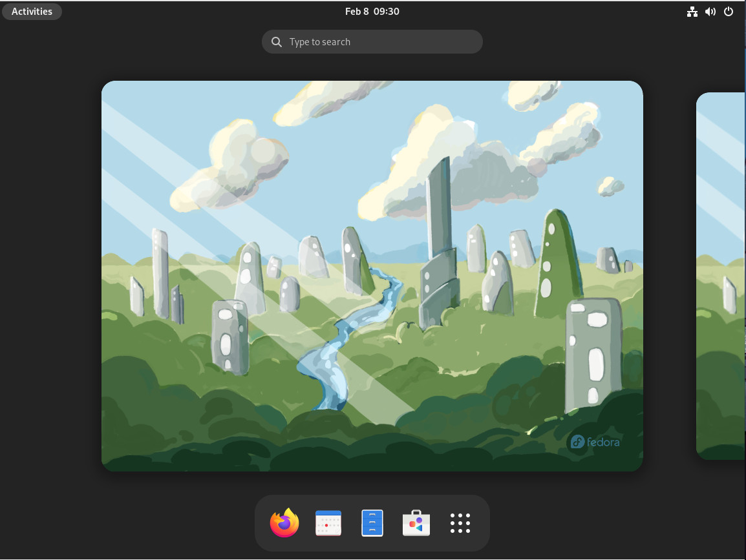Viewport: 746px width, 560px height.
Task: Toggle the Activities overview button
Action: (32, 12)
